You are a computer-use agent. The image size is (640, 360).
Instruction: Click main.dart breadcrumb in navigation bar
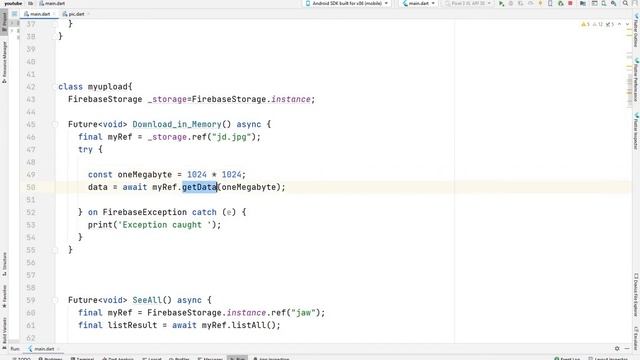[52, 3]
